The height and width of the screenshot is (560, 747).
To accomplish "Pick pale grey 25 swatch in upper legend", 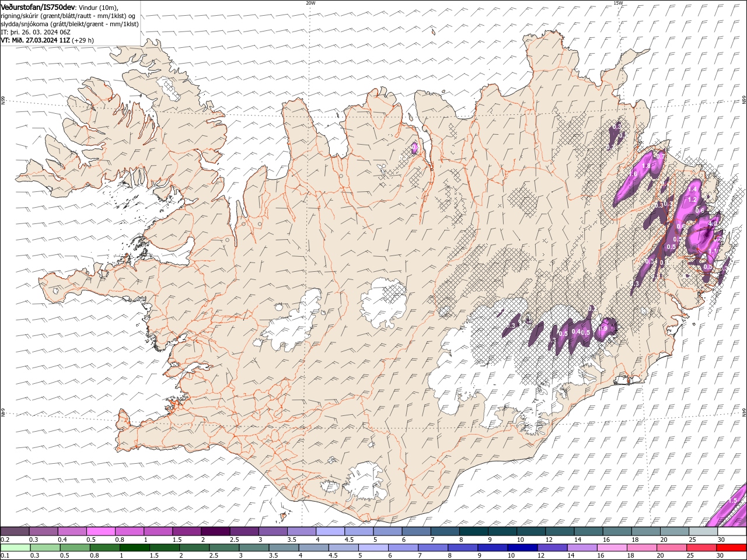I will tap(703, 531).
